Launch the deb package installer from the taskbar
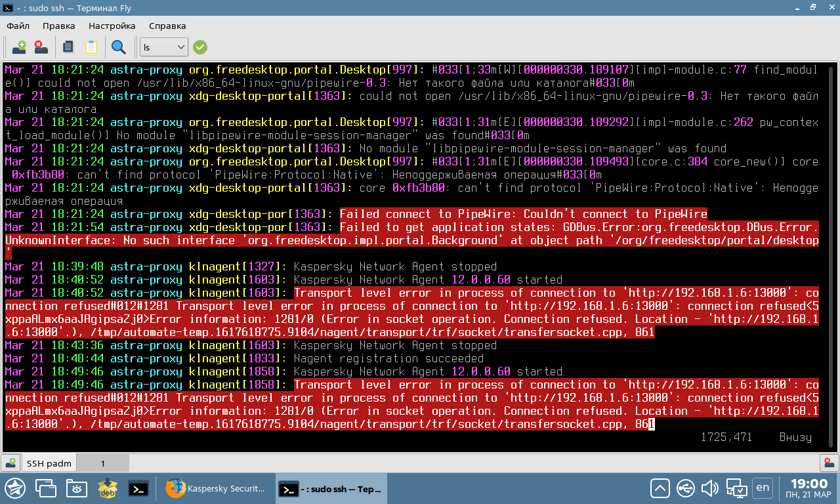This screenshot has height=504, width=840. (108, 488)
